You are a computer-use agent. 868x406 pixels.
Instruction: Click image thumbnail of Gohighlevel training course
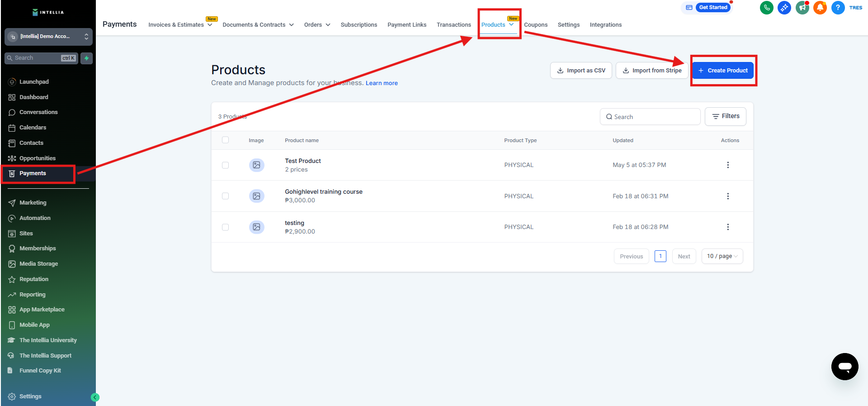click(256, 196)
